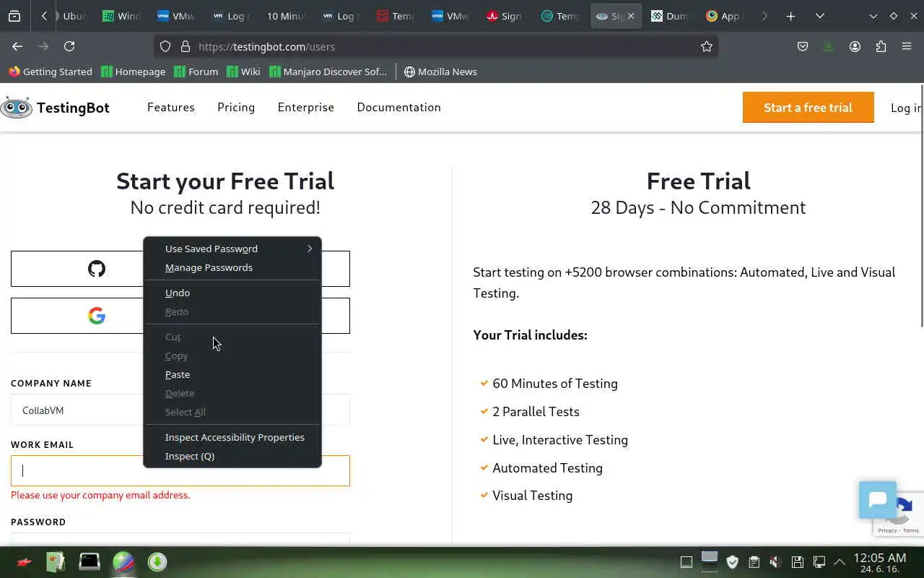Click the address bar URL
Viewport: 924px width, 578px height.
(x=267, y=46)
